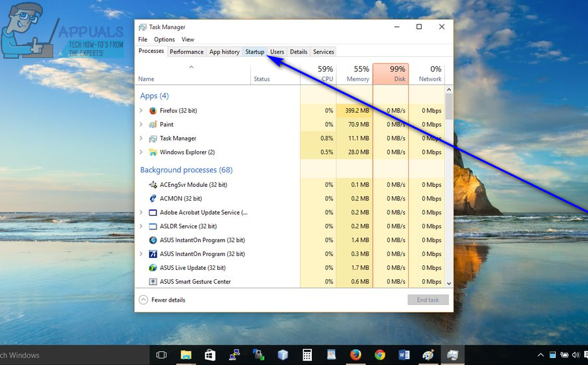Open the View menu
588x365 pixels.
pyautogui.click(x=188, y=40)
